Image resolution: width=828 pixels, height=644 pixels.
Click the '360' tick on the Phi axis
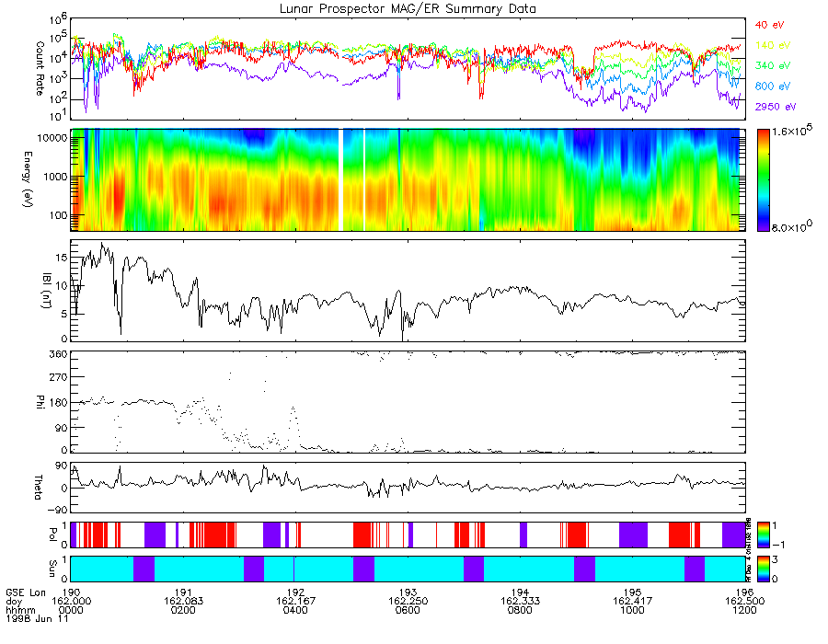click(x=59, y=353)
